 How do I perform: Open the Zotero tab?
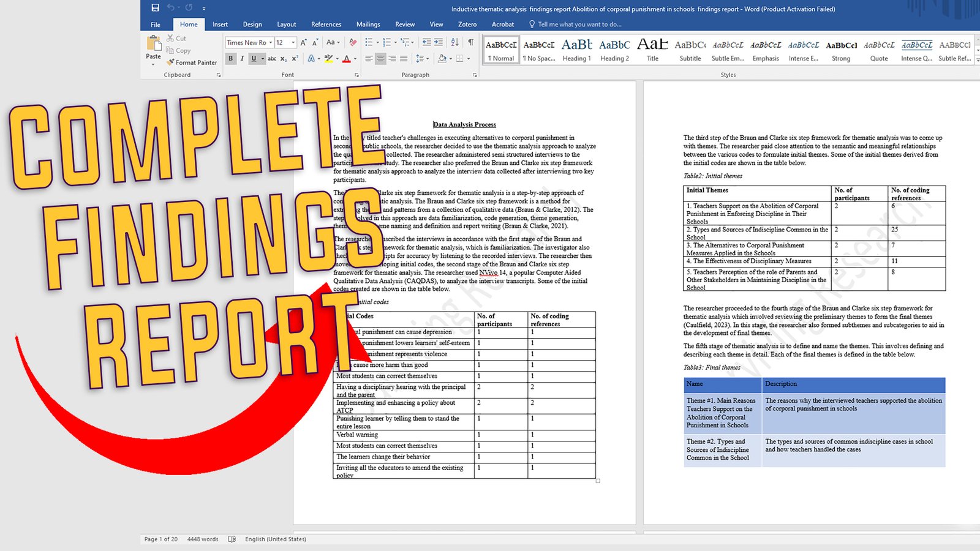coord(467,24)
